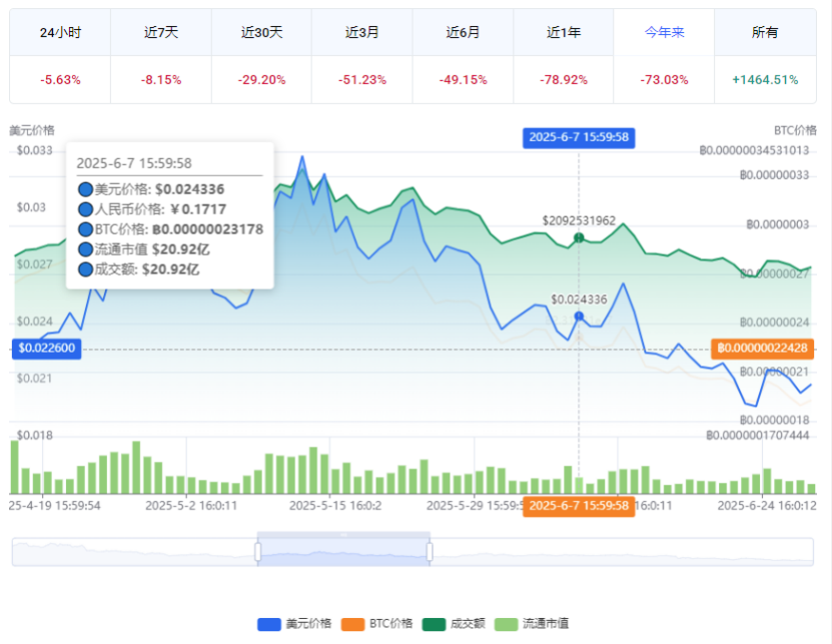Viewport: 832px width, 644px height.
Task: Click the blue $0.022600 price label
Action: (47, 348)
